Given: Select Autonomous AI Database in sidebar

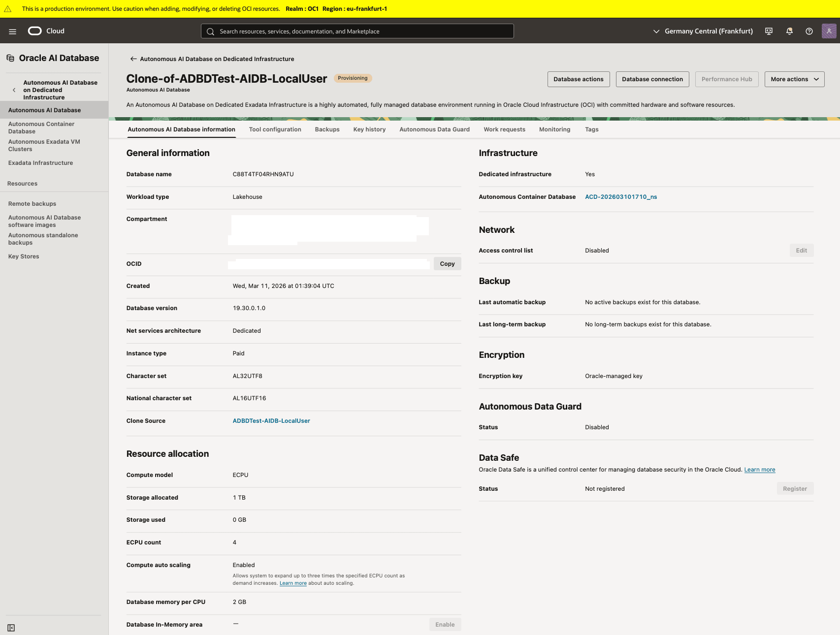Looking at the screenshot, I should [x=54, y=110].
